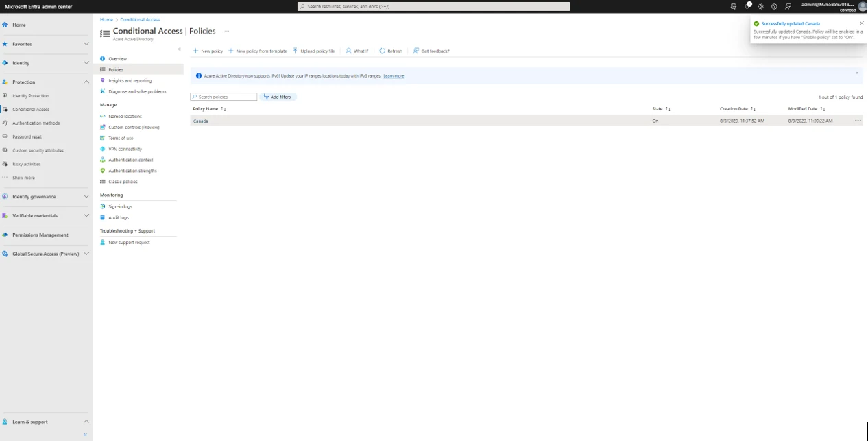The height and width of the screenshot is (441, 868).
Task: Open Named locations in Manage menu
Action: pyautogui.click(x=125, y=117)
